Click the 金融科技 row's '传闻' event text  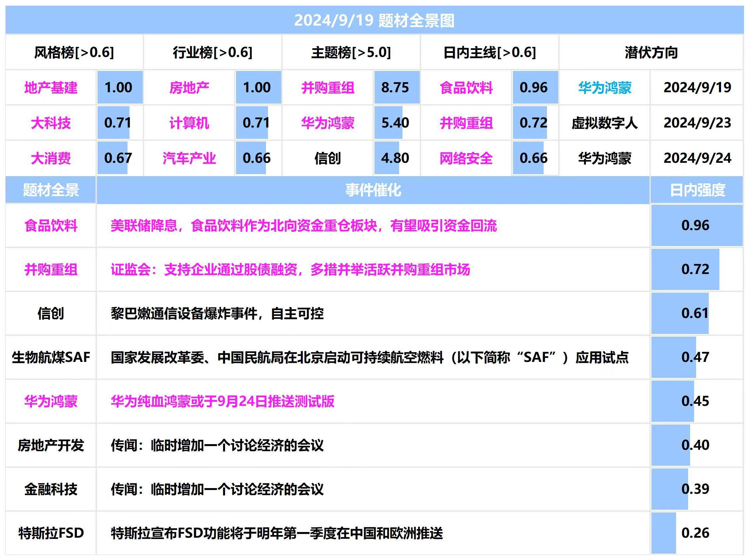pos(217,489)
